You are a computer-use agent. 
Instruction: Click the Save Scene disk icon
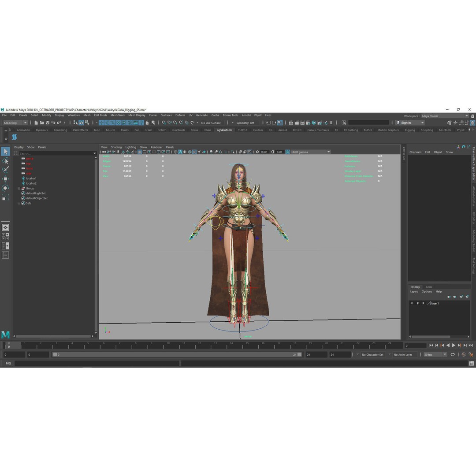[x=48, y=123]
